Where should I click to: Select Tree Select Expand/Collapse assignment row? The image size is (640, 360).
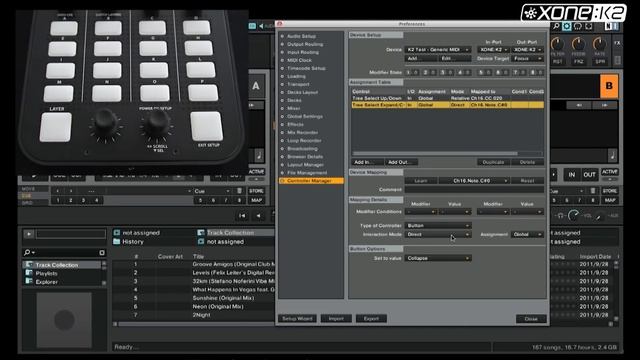click(447, 105)
